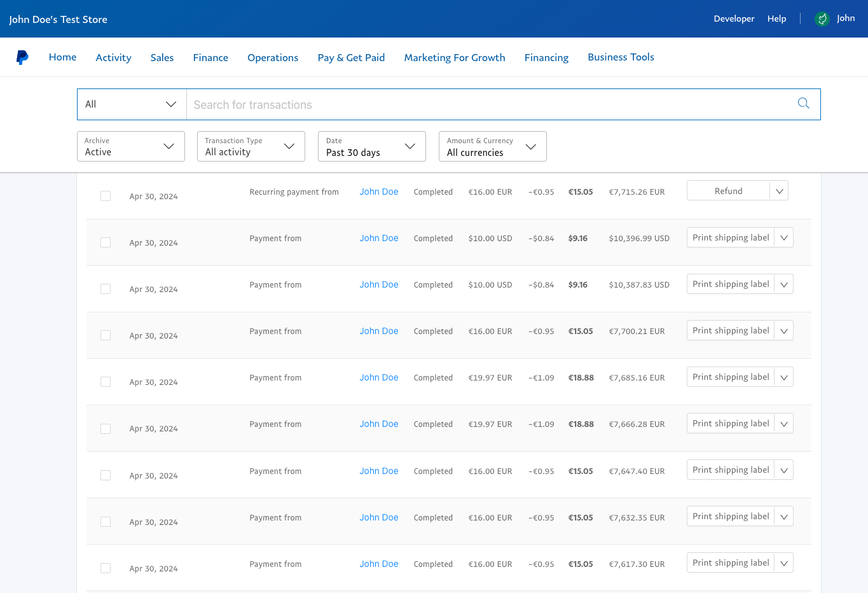Print shipping label for €7,647.40 EUR row
This screenshot has width=868, height=593.
[731, 470]
